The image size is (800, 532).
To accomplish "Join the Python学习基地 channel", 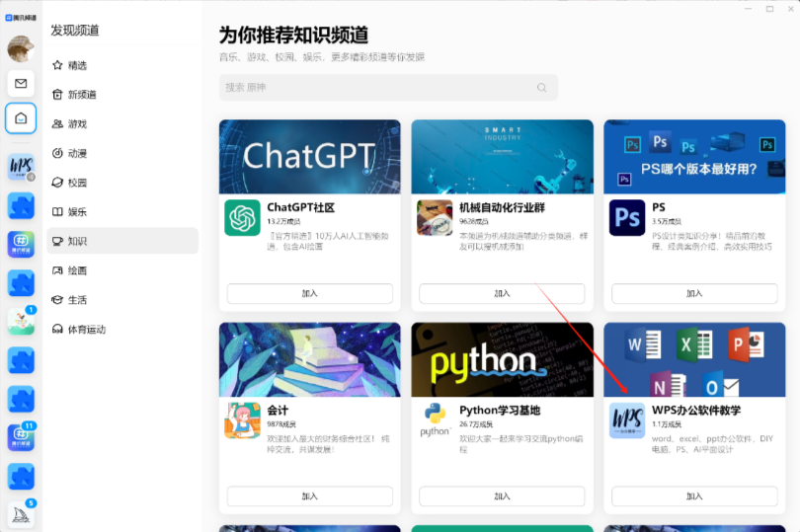I will click(502, 496).
